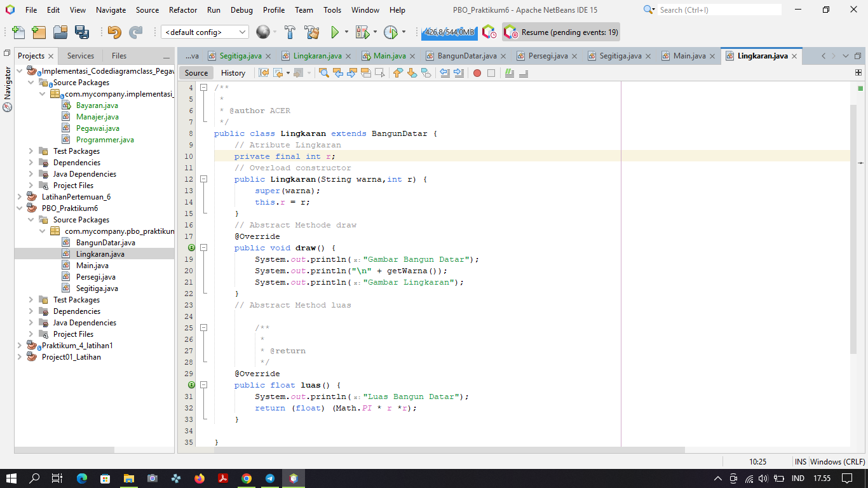868x488 pixels.
Task: Click the Redo arrow icon
Action: (135, 32)
